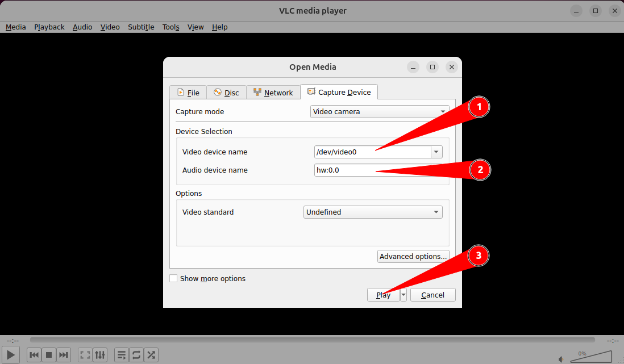
Task: Open the View menu
Action: click(x=195, y=27)
